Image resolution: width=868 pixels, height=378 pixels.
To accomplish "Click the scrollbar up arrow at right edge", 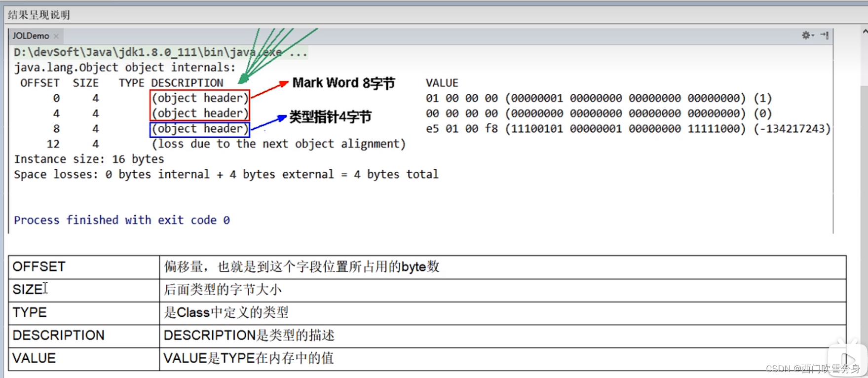I will pyautogui.click(x=865, y=31).
